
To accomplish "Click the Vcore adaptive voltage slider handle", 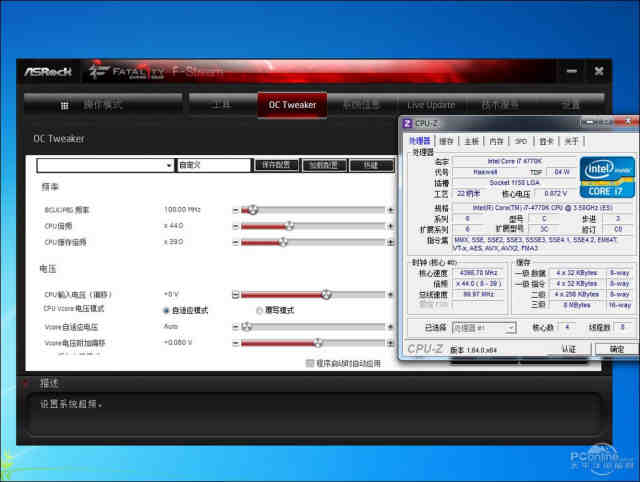I will pyautogui.click(x=246, y=327).
